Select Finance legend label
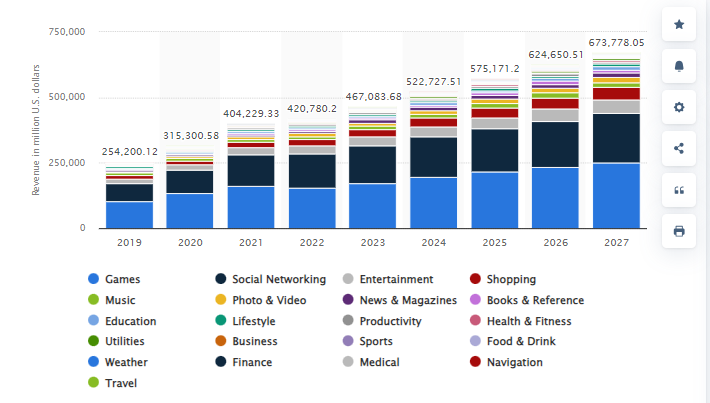 point(252,362)
